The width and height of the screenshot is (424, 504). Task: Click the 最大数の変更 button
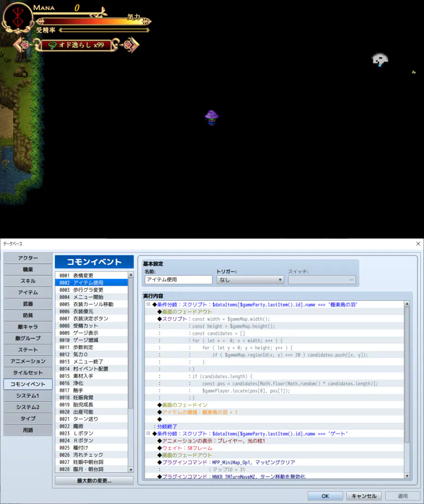[94, 481]
